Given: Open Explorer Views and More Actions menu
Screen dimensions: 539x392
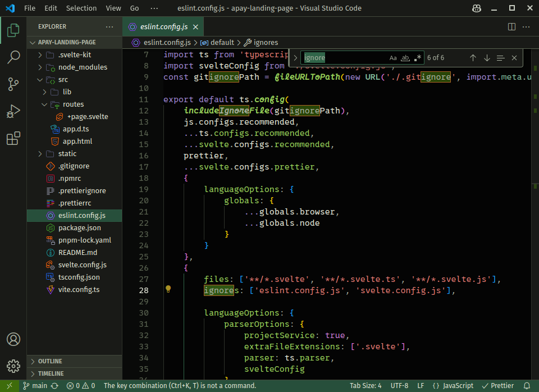Looking at the screenshot, I should tap(109, 26).
